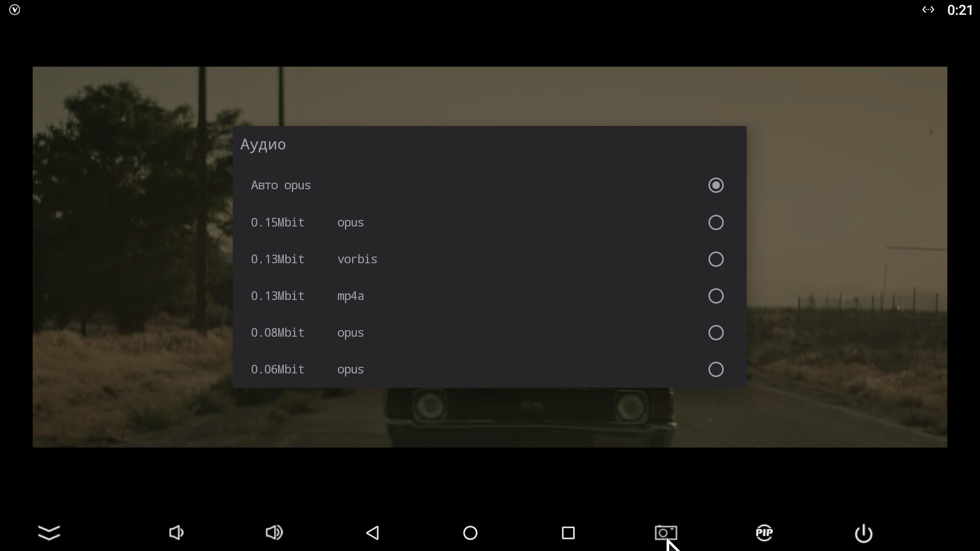Open the power menu icon
Image resolution: width=980 pixels, height=551 pixels.
coord(864,533)
